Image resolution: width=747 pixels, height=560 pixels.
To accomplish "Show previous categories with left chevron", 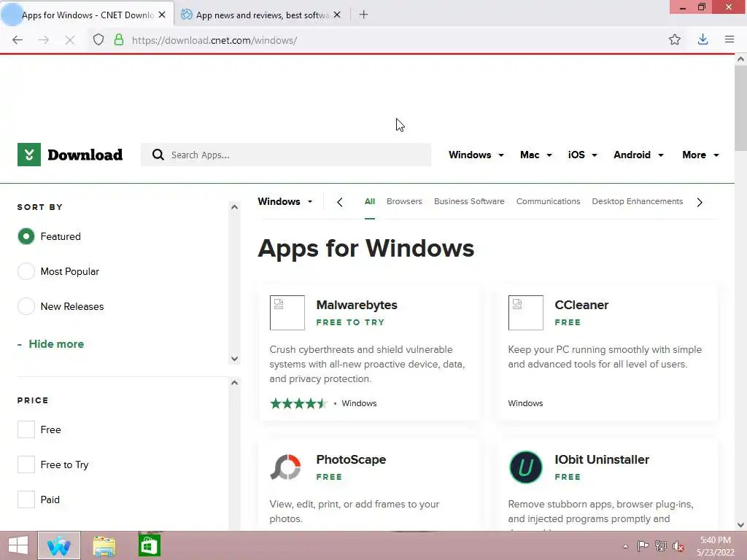I will [x=340, y=203].
